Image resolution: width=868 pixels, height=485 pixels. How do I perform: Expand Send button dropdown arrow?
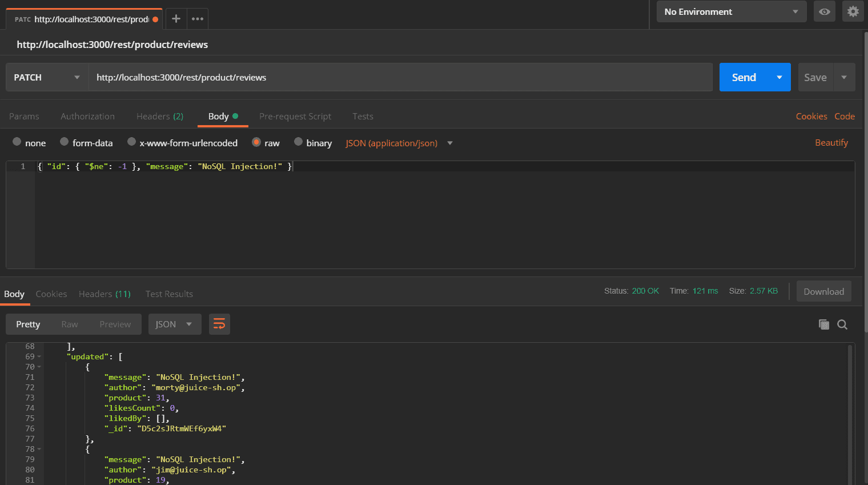(x=779, y=77)
